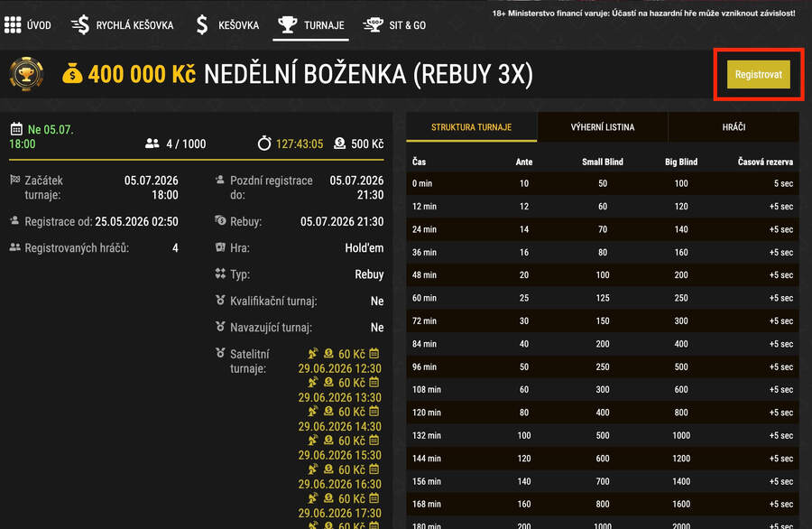Click the group icon beside Registrovaných hráčů
Image resolution: width=812 pixels, height=529 pixels.
click(x=15, y=247)
